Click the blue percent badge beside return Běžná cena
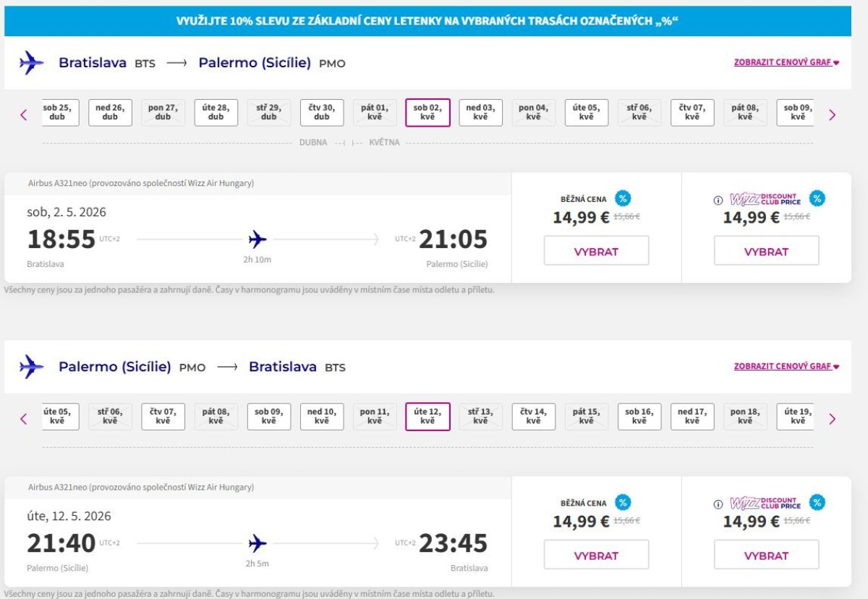 coord(623,502)
